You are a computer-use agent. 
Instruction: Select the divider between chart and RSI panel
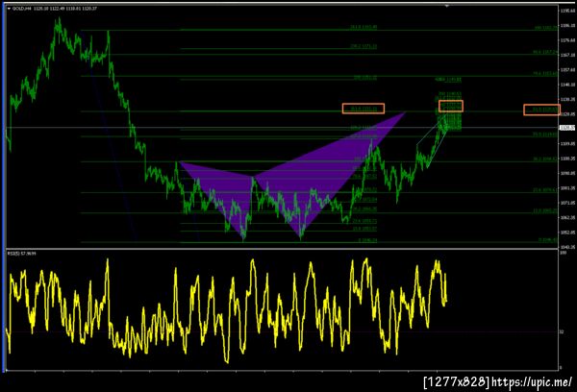coord(282,249)
